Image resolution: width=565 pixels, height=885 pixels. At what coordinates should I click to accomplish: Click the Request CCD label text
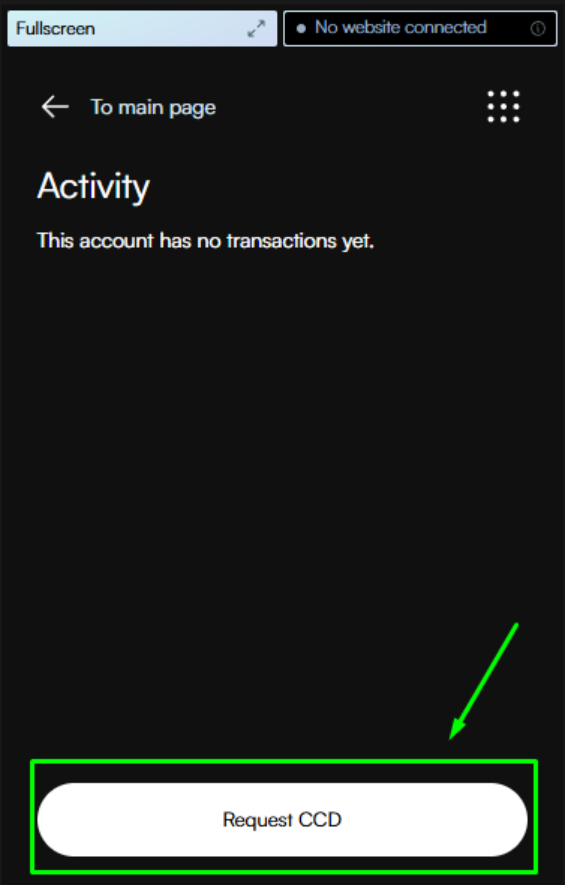click(x=282, y=820)
